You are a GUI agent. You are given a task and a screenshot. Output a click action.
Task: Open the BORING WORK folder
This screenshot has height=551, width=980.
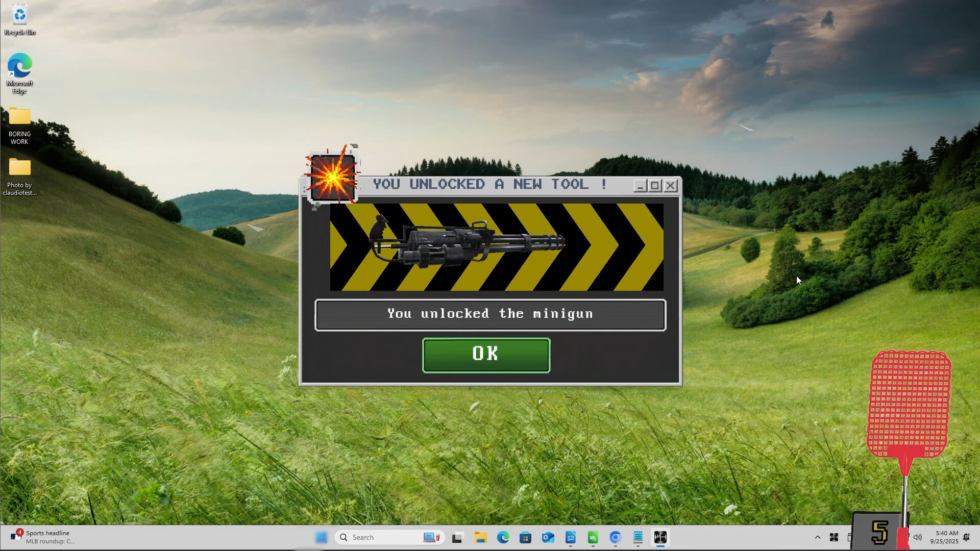point(19,117)
